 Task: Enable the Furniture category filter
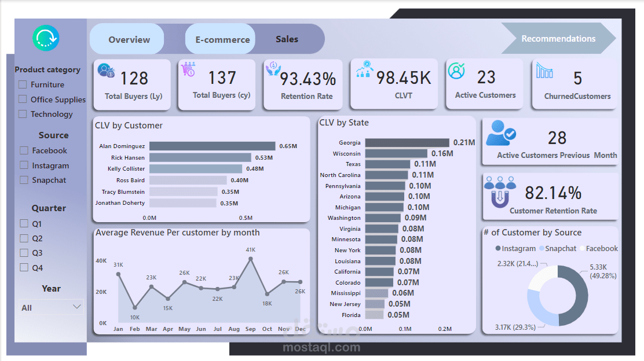point(24,84)
